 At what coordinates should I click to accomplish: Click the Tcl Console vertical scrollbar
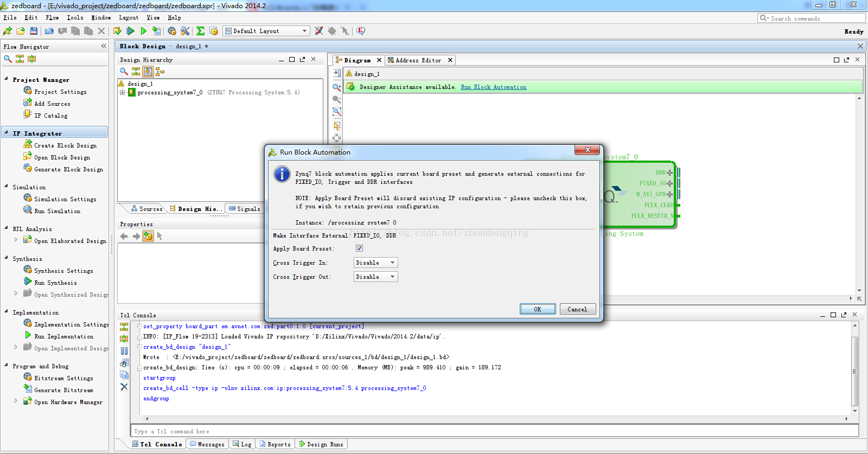tap(855, 371)
